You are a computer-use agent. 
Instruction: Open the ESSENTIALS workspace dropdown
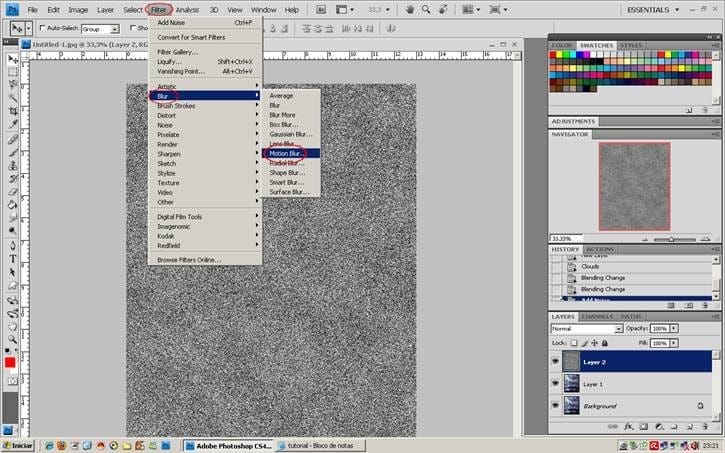[653, 10]
